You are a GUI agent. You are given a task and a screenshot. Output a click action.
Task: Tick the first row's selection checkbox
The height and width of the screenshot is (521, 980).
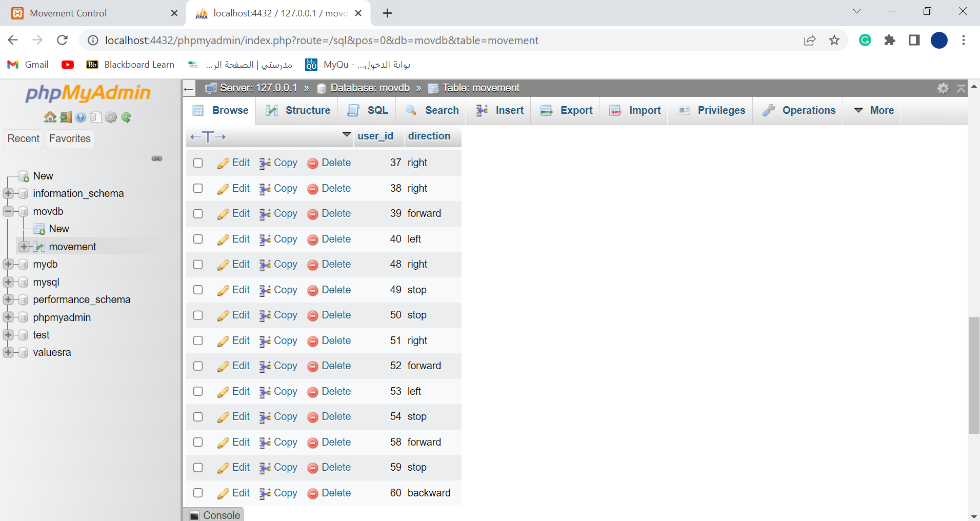click(198, 163)
